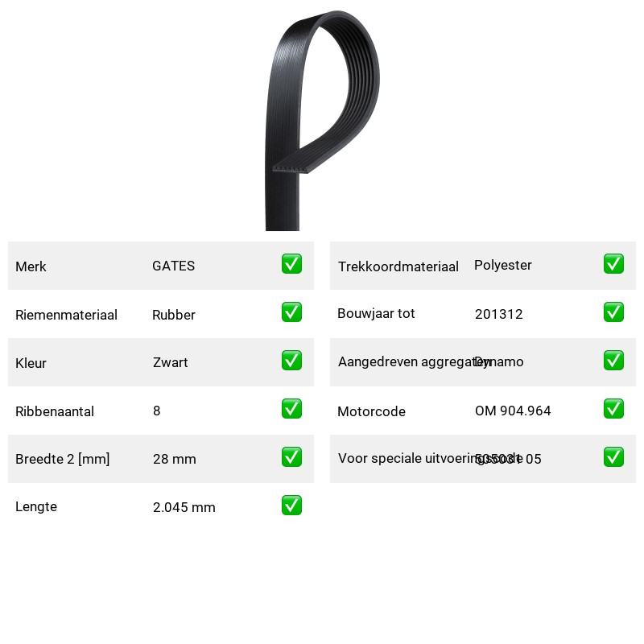The image size is (644, 644).
Task: Click the Bouwjaar tot label
Action: point(376,313)
